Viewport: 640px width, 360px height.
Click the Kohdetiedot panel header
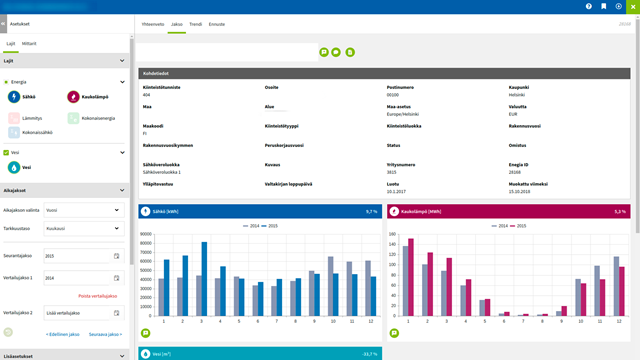coord(384,73)
